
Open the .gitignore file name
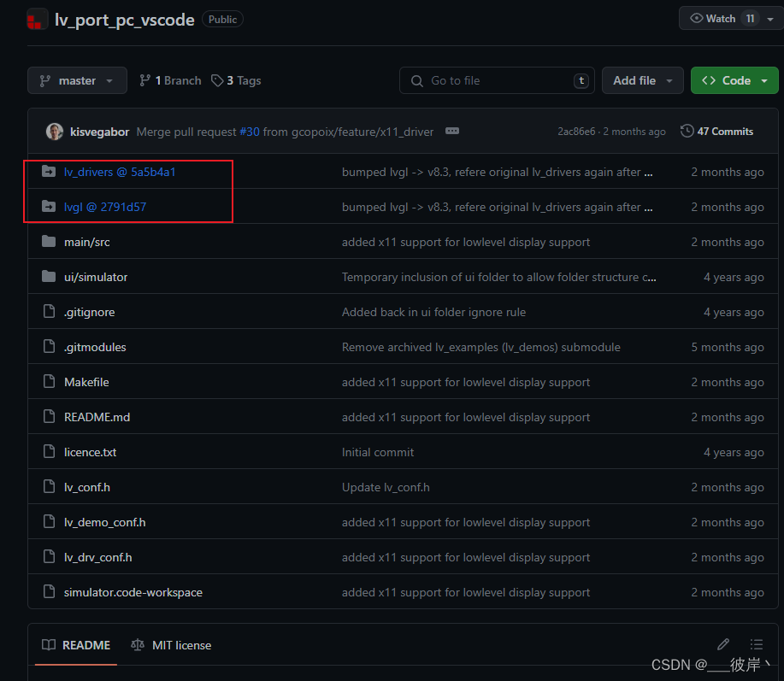click(89, 312)
